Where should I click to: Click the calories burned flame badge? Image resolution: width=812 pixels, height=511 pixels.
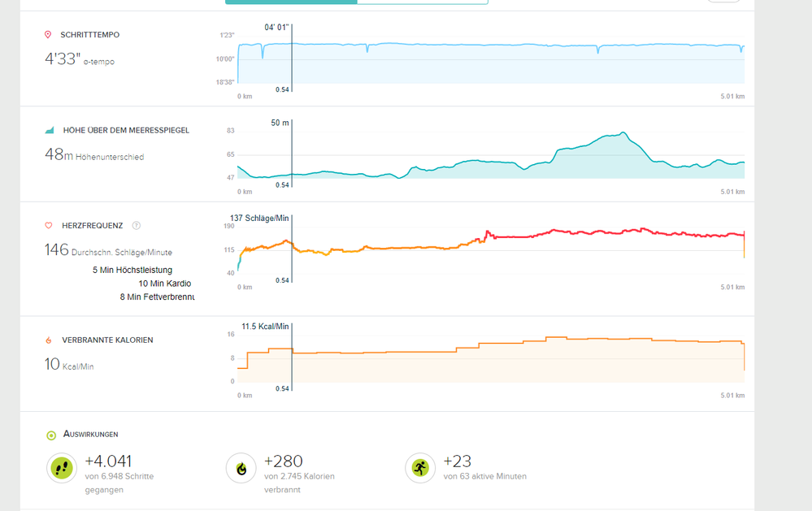[x=241, y=468]
